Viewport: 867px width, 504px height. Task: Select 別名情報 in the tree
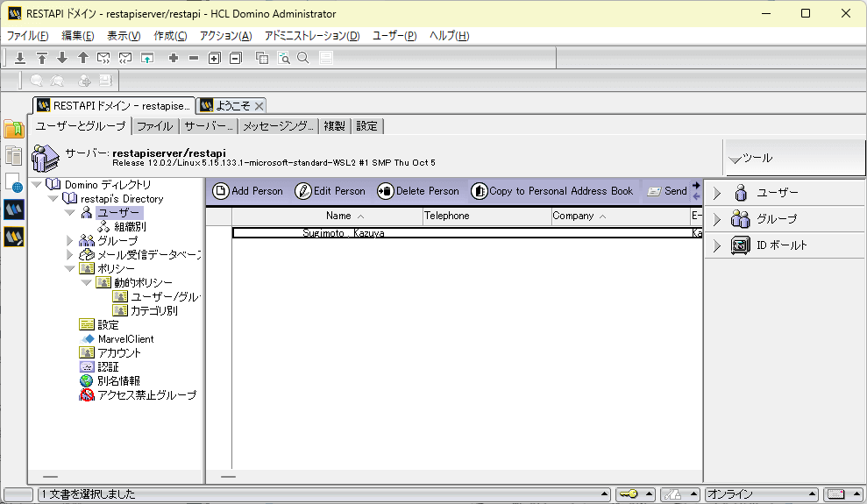pos(118,381)
